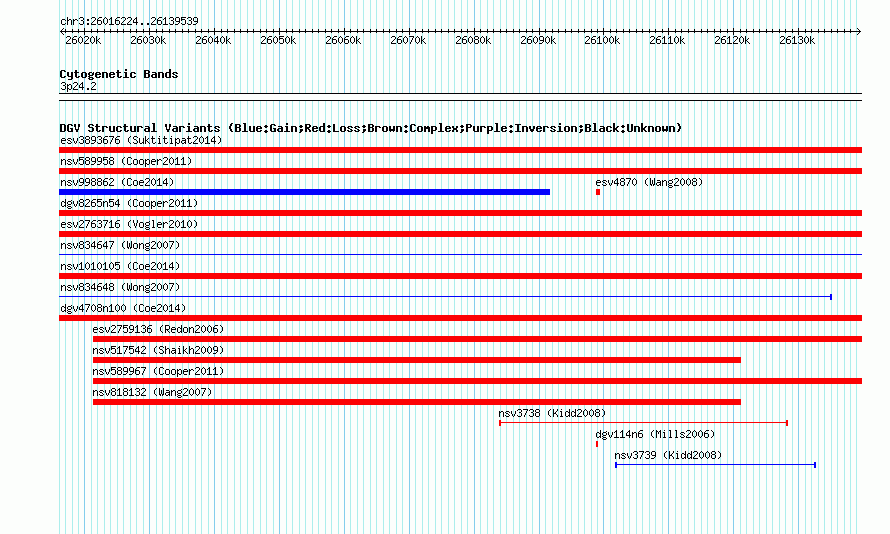Click the Cytogenetic Bands track title
The image size is (890, 534).
119,74
